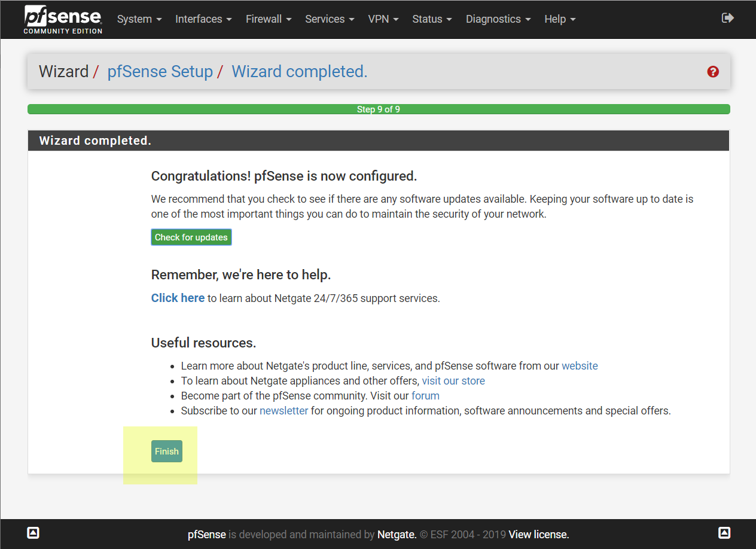The width and height of the screenshot is (756, 549).
Task: Click the Wizard breadcrumb text
Action: (63, 72)
